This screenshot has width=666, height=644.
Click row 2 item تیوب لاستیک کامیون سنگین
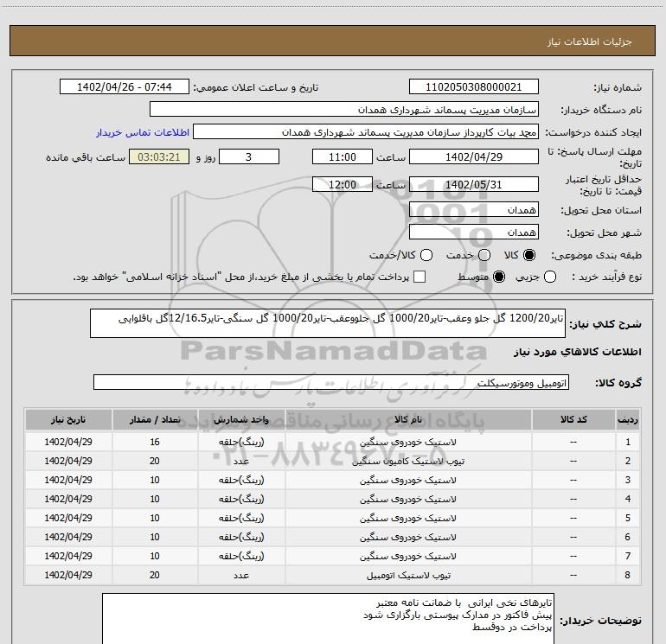click(x=407, y=461)
